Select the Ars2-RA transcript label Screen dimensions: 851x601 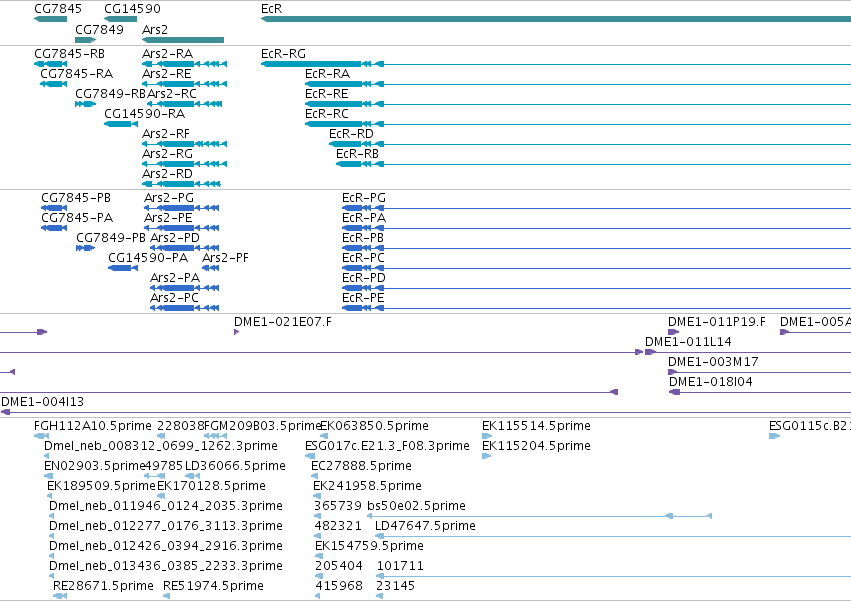click(x=168, y=54)
